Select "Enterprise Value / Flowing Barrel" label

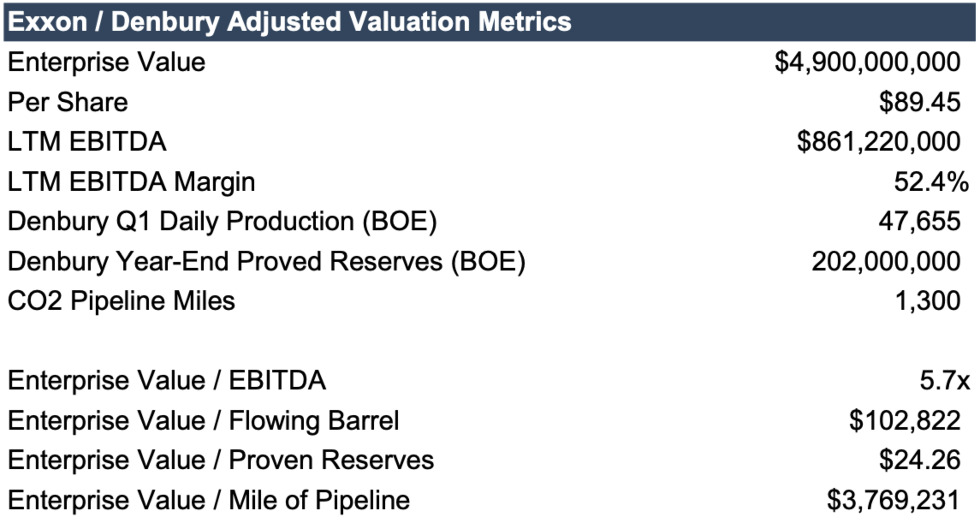pyautogui.click(x=204, y=420)
